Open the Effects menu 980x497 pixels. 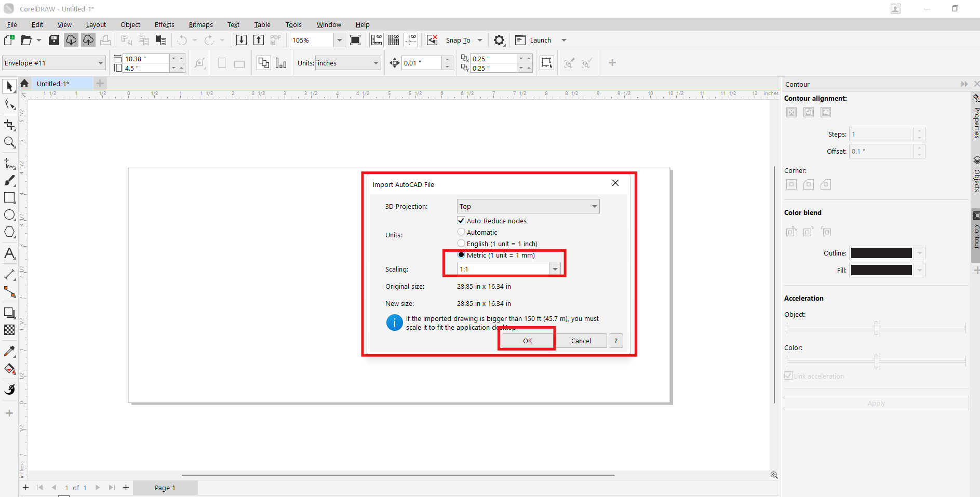point(165,24)
